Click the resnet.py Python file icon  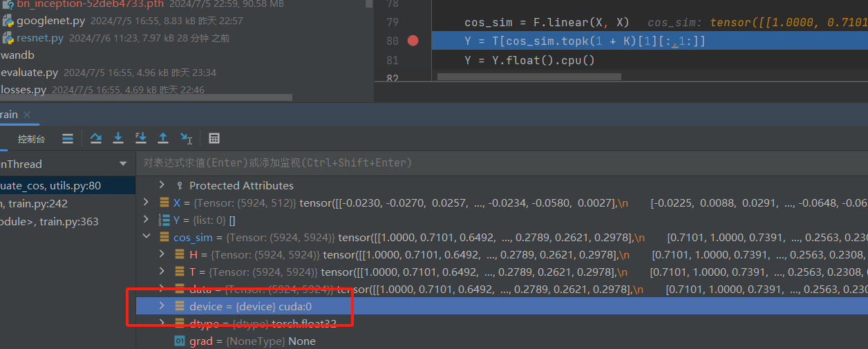pos(8,38)
